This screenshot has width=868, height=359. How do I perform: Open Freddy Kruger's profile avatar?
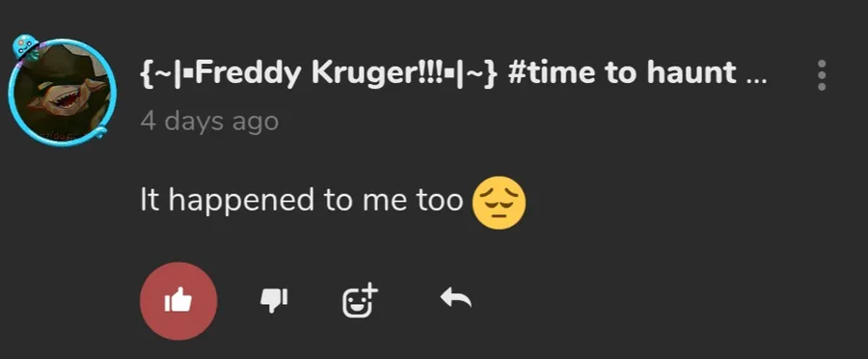pyautogui.click(x=62, y=92)
